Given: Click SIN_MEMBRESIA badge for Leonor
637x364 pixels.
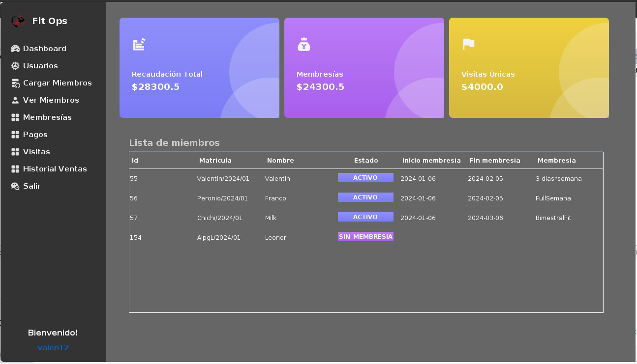Looking at the screenshot, I should tap(365, 237).
